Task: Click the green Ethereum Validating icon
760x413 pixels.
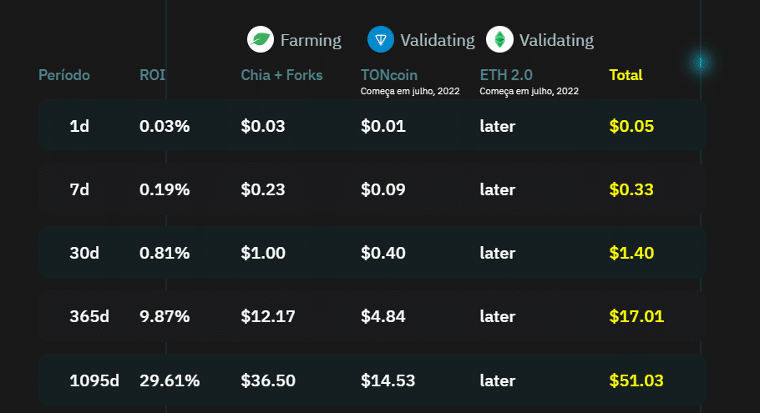Action: 500,39
